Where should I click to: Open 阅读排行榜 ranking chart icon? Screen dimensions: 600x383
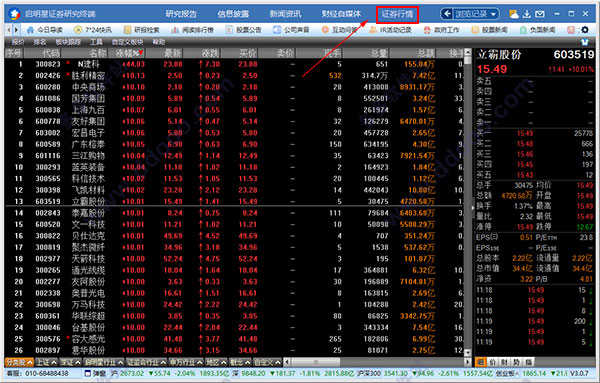[175, 29]
